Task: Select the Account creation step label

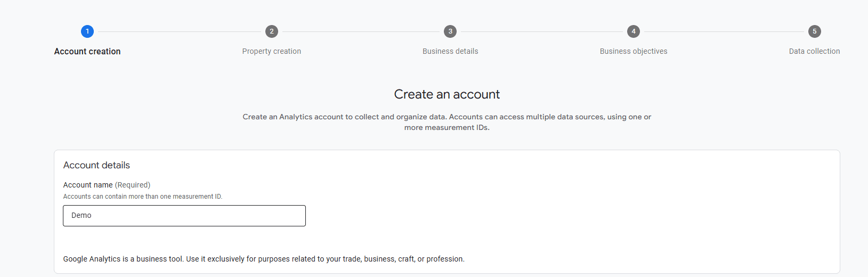Action: pos(87,52)
